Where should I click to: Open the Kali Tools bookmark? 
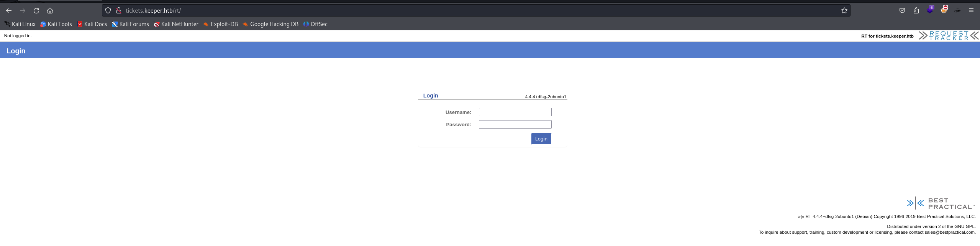(x=56, y=24)
